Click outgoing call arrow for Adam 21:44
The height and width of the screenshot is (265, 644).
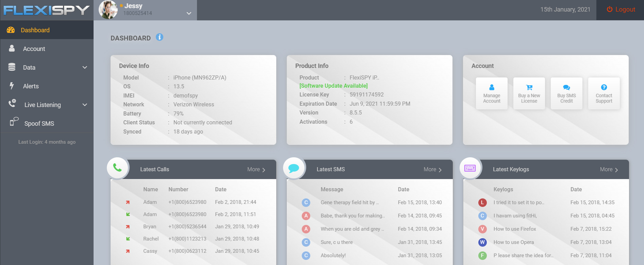(x=128, y=202)
